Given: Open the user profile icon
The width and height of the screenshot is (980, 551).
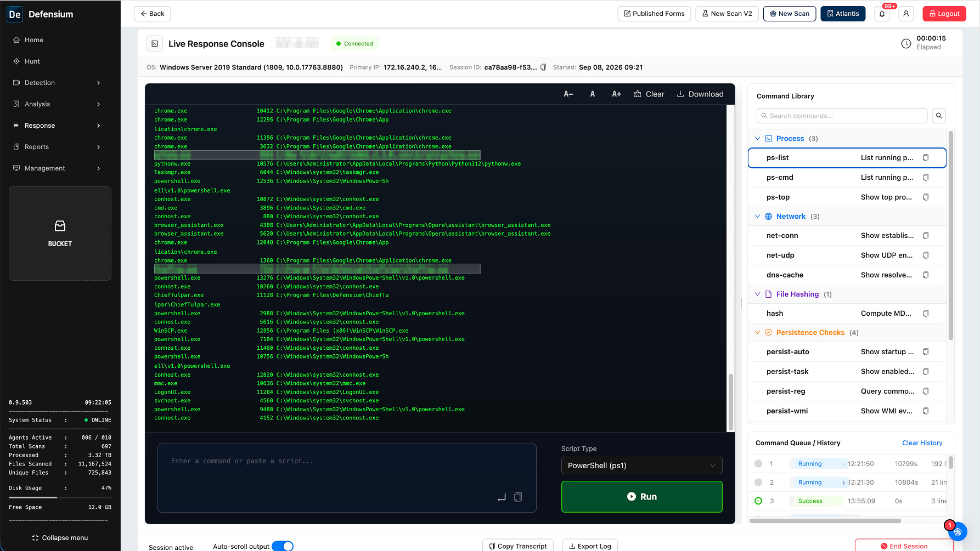Looking at the screenshot, I should (x=906, y=14).
